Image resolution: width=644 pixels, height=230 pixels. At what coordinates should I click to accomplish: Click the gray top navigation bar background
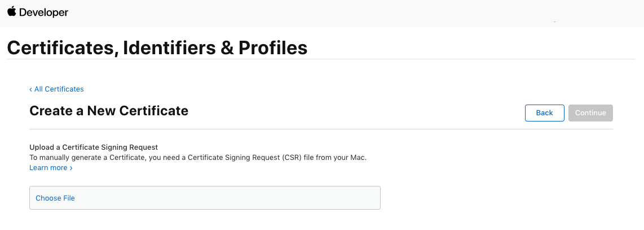tap(338, 12)
